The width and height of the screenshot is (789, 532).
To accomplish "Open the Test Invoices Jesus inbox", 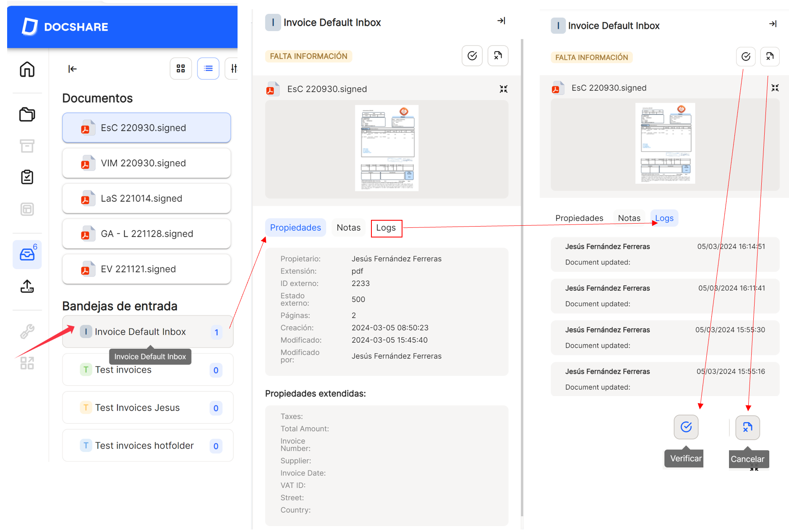I will coord(148,407).
